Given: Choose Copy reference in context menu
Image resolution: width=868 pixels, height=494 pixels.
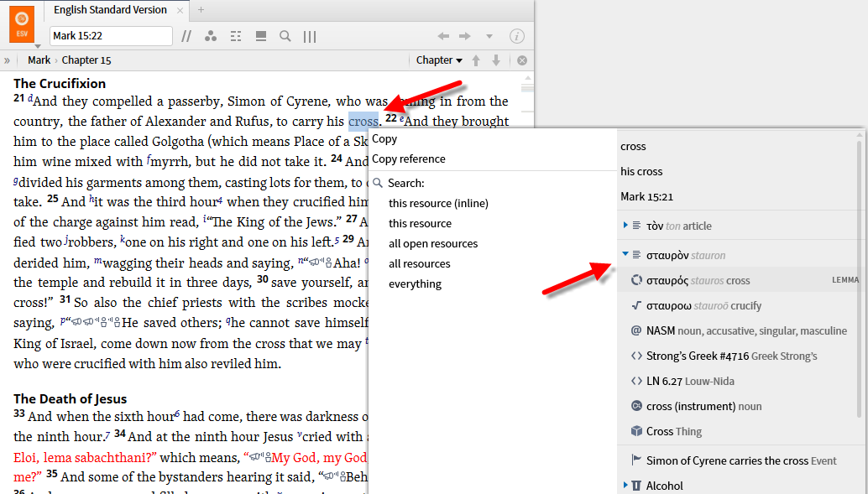Looking at the screenshot, I should click(x=409, y=159).
